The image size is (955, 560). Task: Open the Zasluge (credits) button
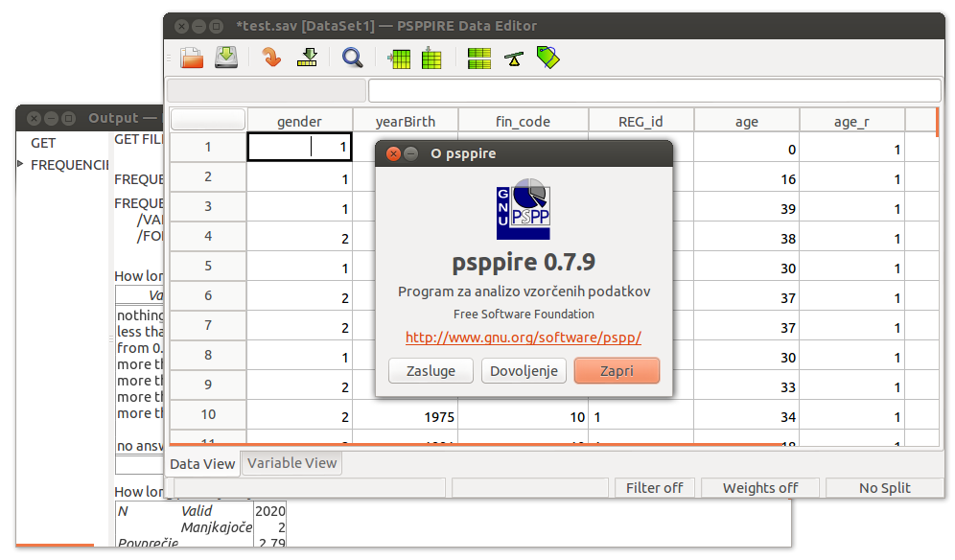click(431, 370)
